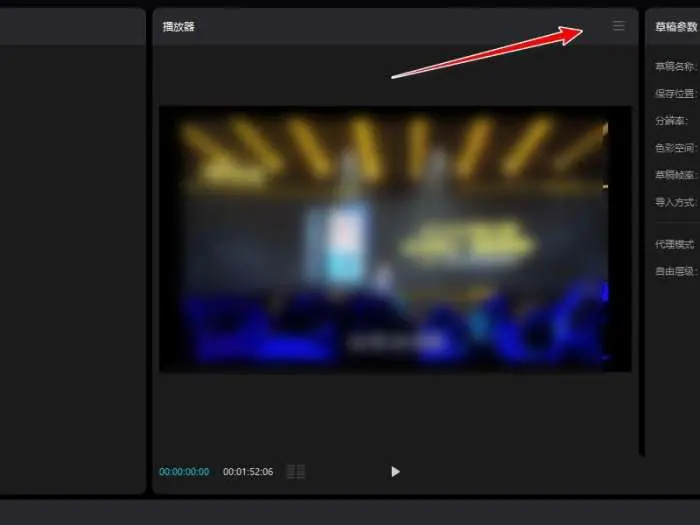Click the 导入方式 parameter label

pyautogui.click(x=676, y=202)
